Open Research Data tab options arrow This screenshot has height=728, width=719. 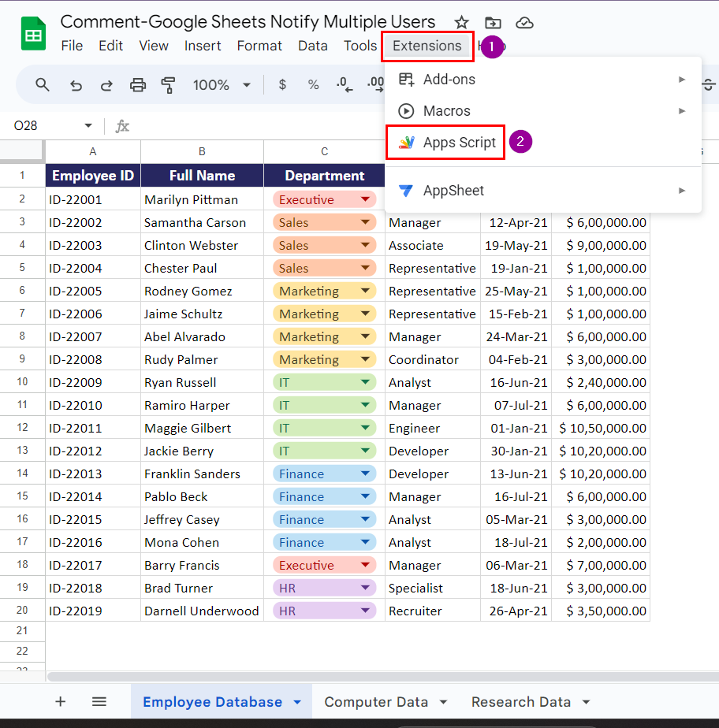pyautogui.click(x=587, y=703)
